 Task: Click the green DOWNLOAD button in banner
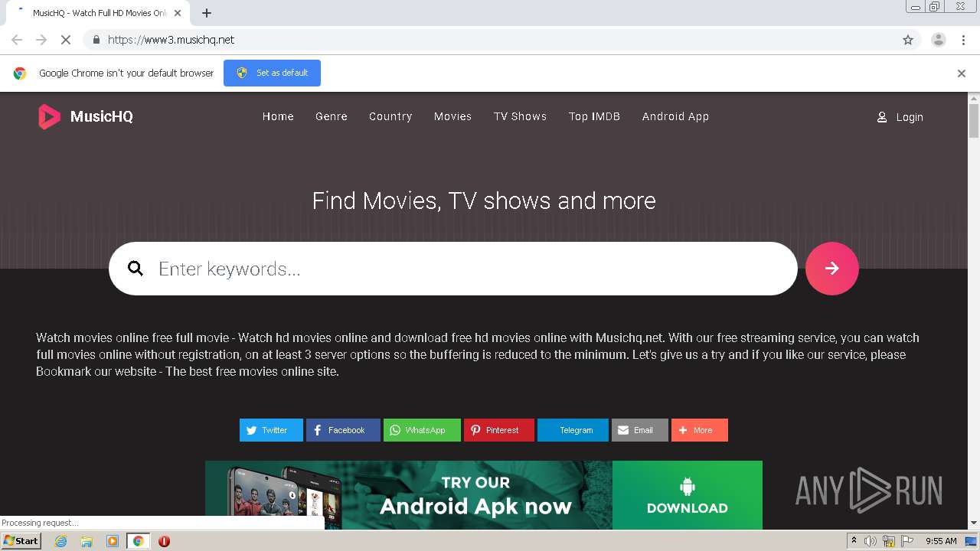point(688,495)
